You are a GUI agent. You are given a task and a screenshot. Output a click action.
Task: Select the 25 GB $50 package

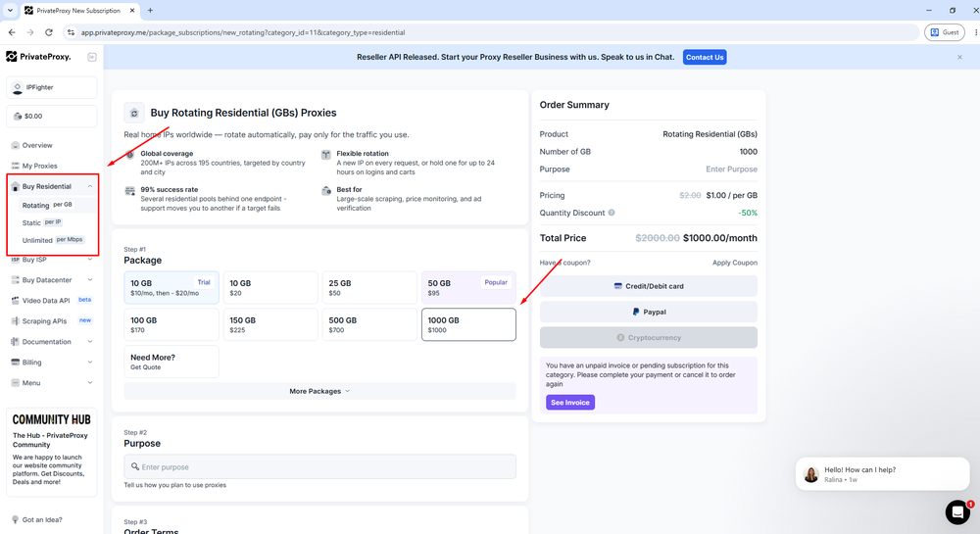[369, 288]
